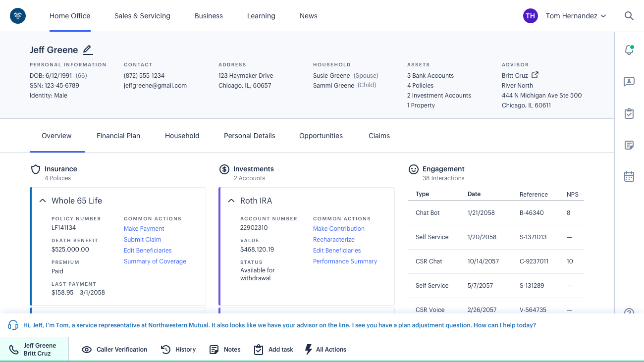Click Britt Cruz advisor name
Image resolution: width=644 pixels, height=362 pixels.
click(515, 76)
